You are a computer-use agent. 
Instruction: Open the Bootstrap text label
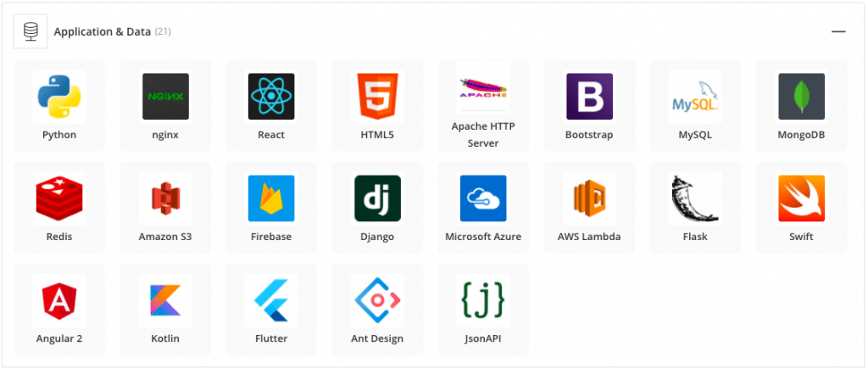(589, 135)
